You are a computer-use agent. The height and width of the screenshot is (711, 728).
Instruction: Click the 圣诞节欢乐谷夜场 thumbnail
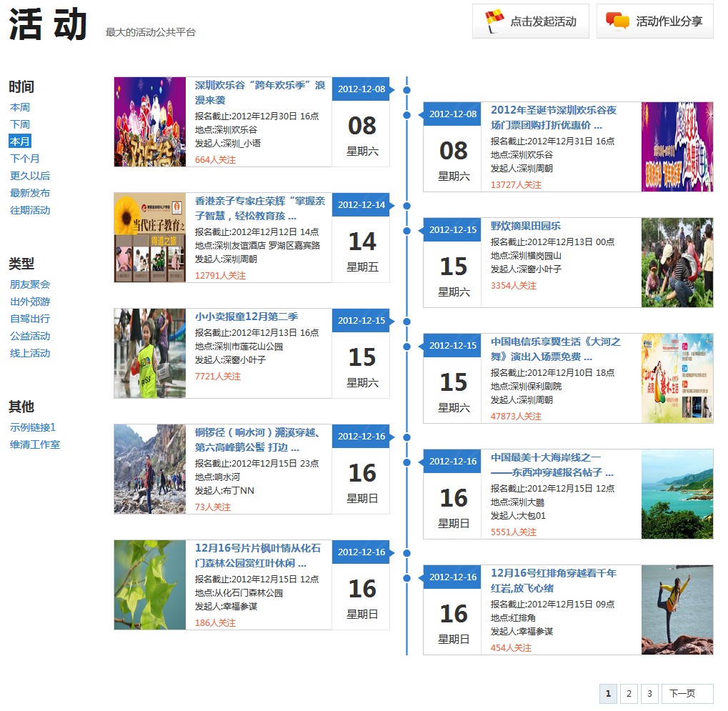pos(677,146)
